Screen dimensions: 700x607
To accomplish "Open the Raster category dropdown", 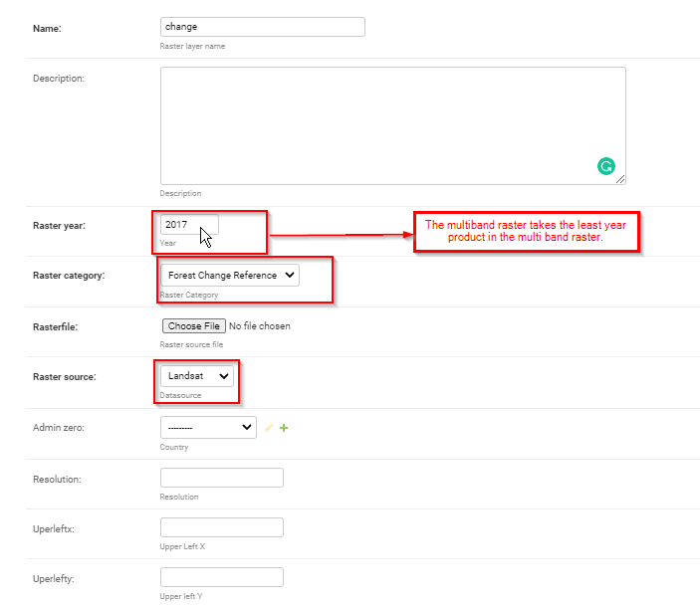I will click(230, 276).
